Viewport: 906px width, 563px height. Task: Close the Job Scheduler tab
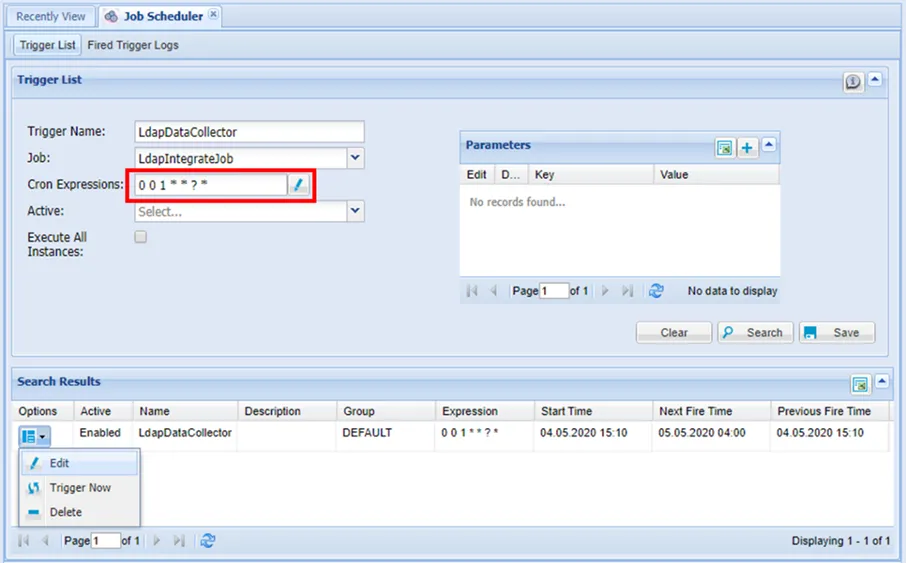[213, 14]
